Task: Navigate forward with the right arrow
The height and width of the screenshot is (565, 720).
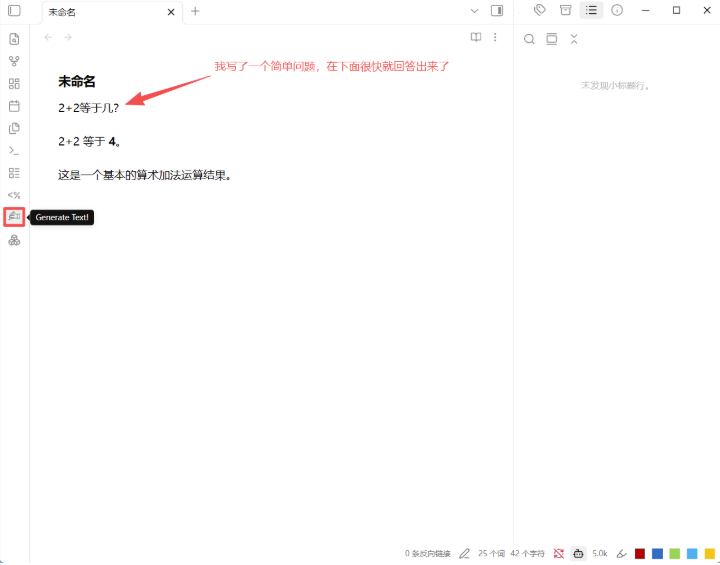Action: point(68,37)
